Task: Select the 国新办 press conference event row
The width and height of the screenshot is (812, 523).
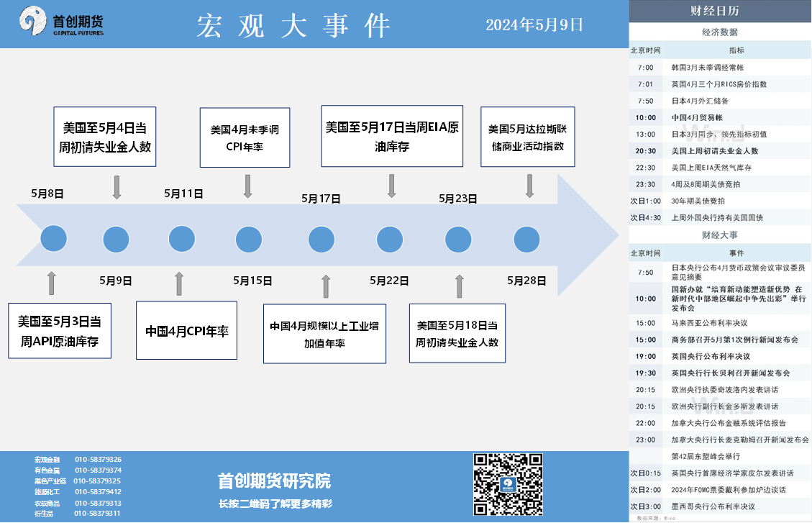Action: click(720, 299)
